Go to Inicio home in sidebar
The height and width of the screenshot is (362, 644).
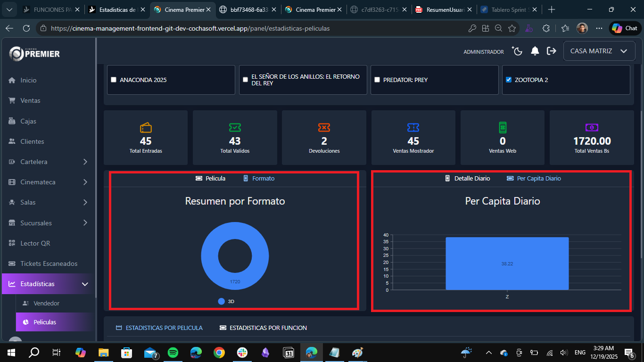pos(28,80)
